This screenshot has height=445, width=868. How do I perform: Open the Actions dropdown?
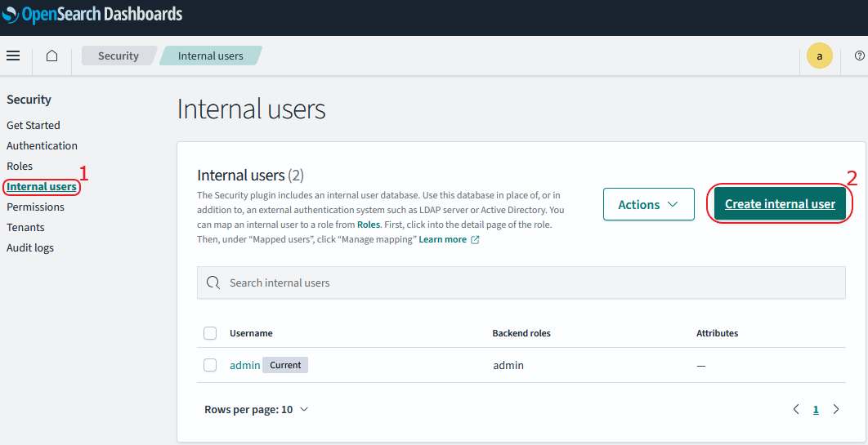coord(649,204)
